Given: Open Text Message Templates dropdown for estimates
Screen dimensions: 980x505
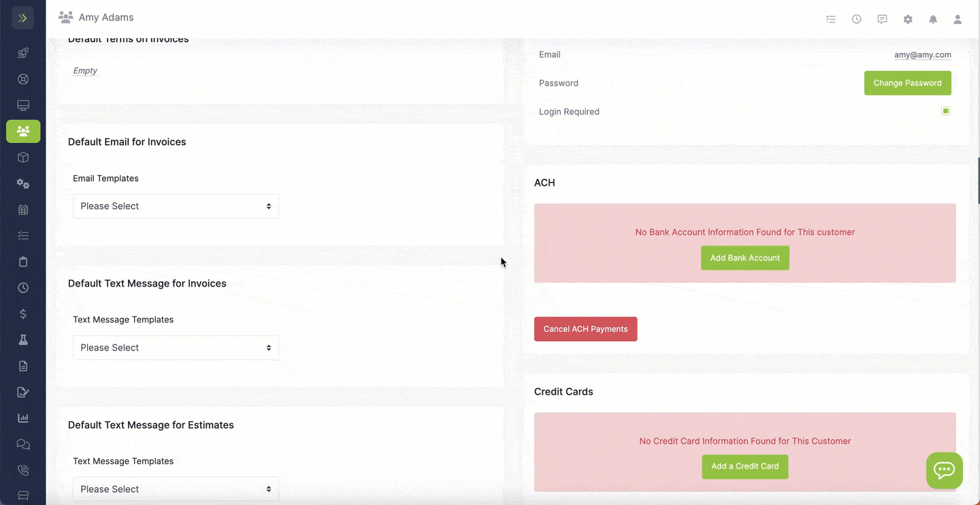Looking at the screenshot, I should pyautogui.click(x=176, y=489).
